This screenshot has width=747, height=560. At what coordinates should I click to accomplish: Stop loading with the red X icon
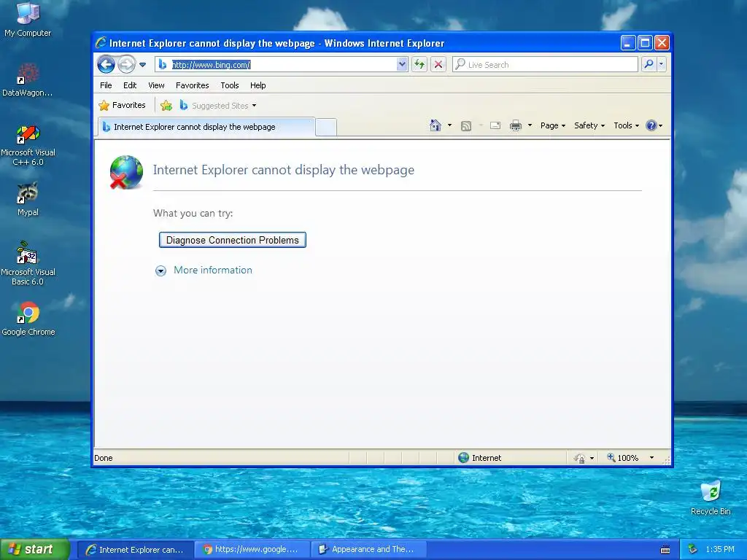click(438, 64)
